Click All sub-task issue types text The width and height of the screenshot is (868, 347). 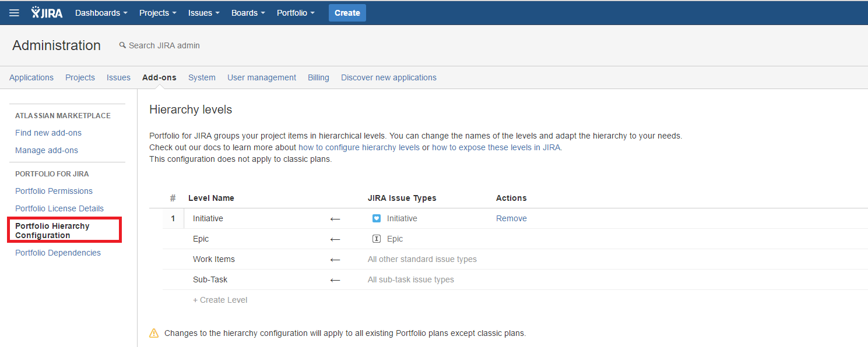(x=411, y=279)
